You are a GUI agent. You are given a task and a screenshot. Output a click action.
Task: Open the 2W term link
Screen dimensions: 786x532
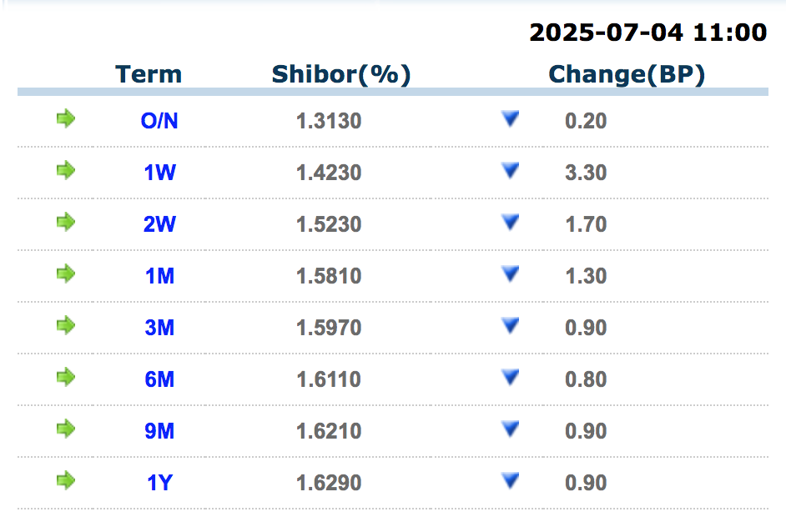pos(159,224)
